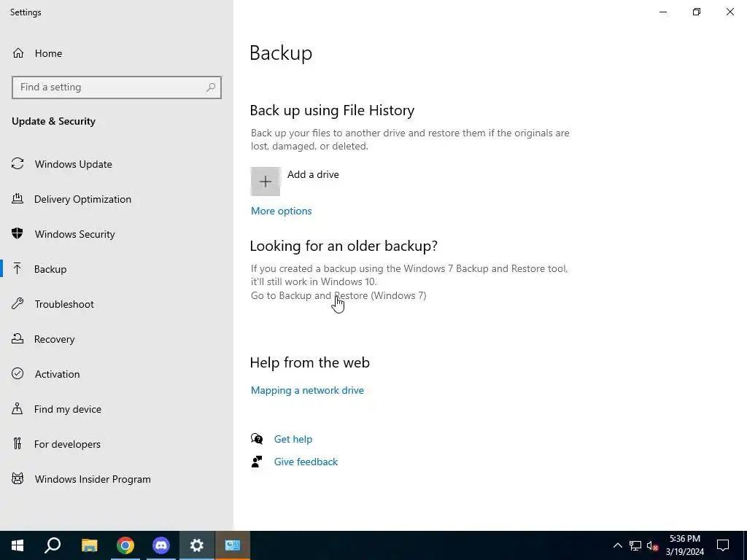Click the Settings gear in the taskbar
Screen dimensions: 747x560
[x=197, y=545]
